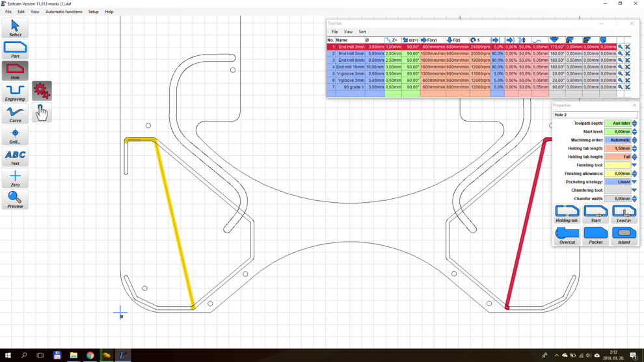This screenshot has height=362, width=644.
Task: Click the Lead in button
Action: (624, 213)
